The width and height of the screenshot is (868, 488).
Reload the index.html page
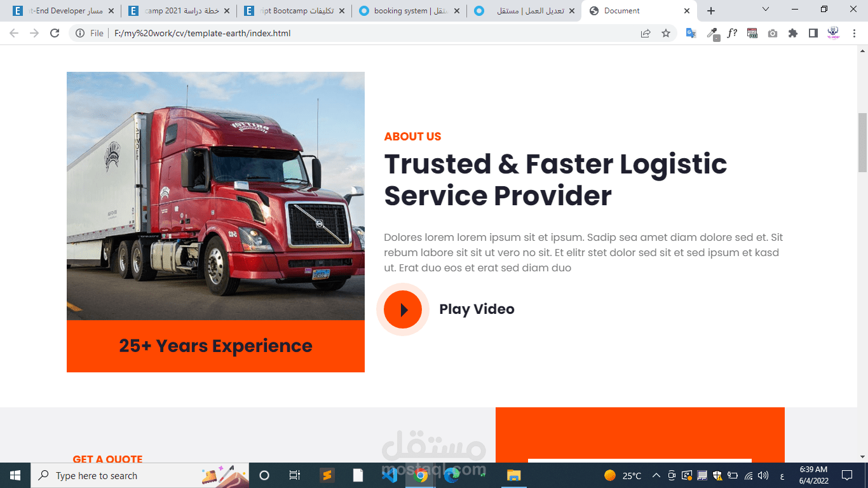pyautogui.click(x=54, y=33)
